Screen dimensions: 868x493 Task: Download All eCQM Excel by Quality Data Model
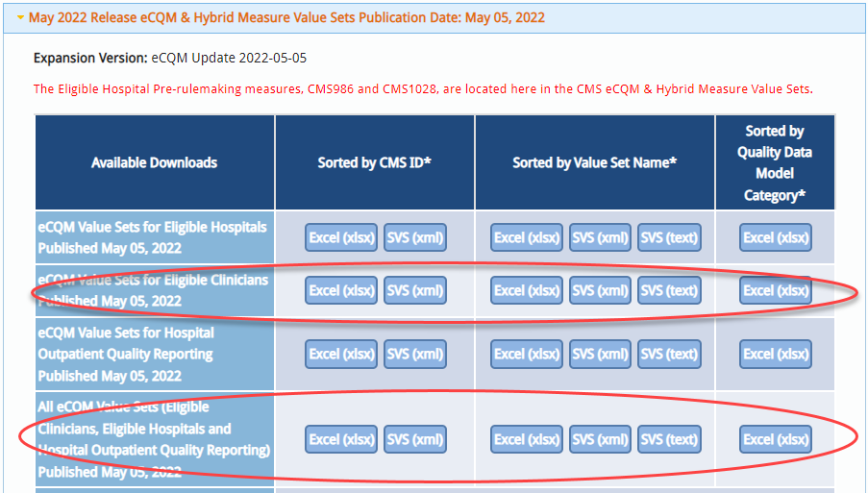pos(776,439)
